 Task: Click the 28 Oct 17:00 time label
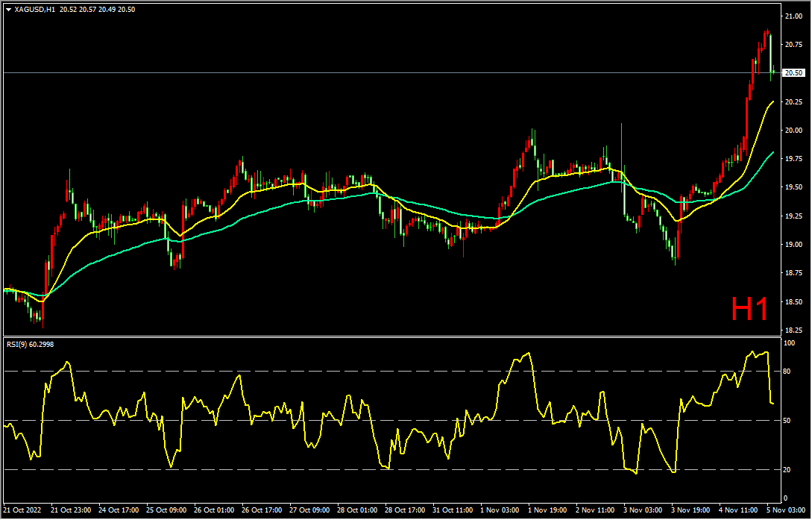tap(405, 510)
